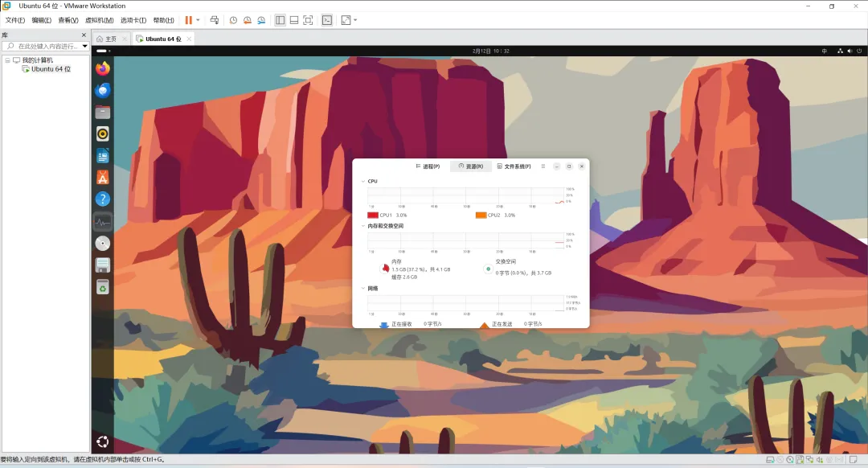868x468 pixels.
Task: Collapse the CPU section
Action: pos(363,181)
